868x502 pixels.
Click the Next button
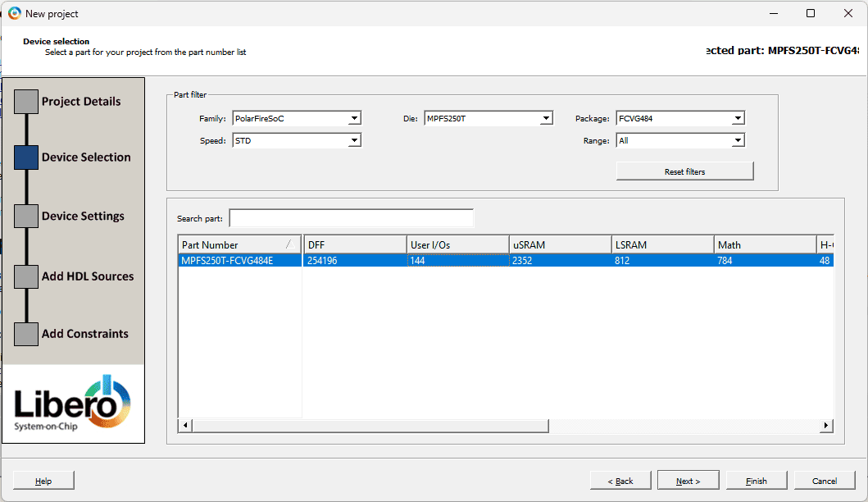point(688,481)
